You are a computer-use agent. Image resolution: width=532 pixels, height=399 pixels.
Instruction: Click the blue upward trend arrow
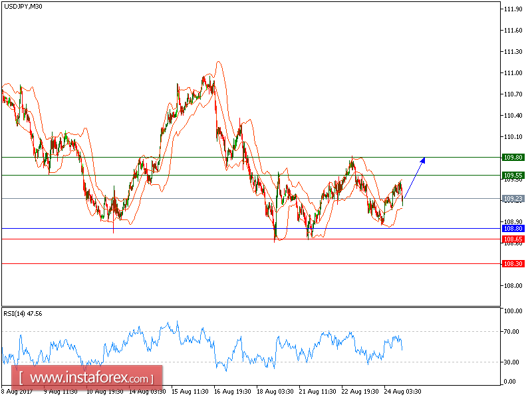tap(412, 177)
